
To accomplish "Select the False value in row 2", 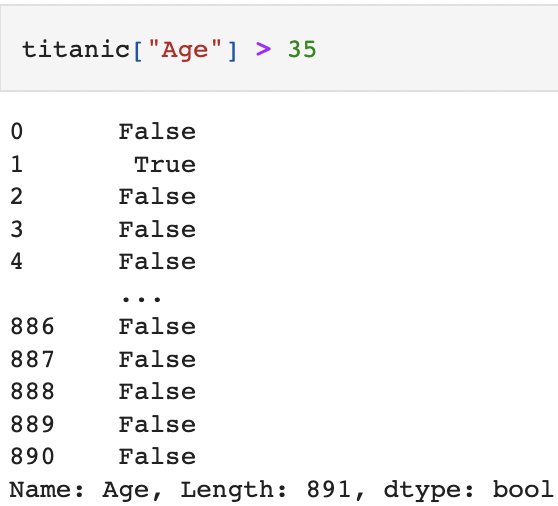I will pyautogui.click(x=157, y=197).
